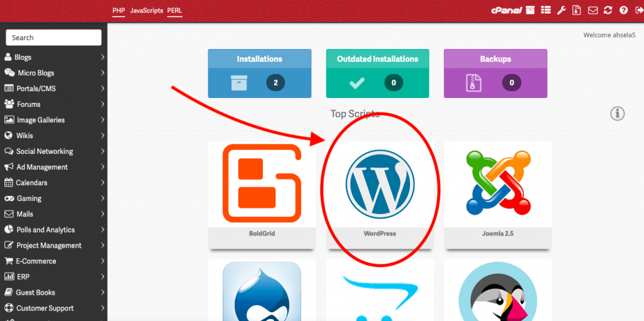Expand Polls and Analytics chevron

click(x=103, y=229)
